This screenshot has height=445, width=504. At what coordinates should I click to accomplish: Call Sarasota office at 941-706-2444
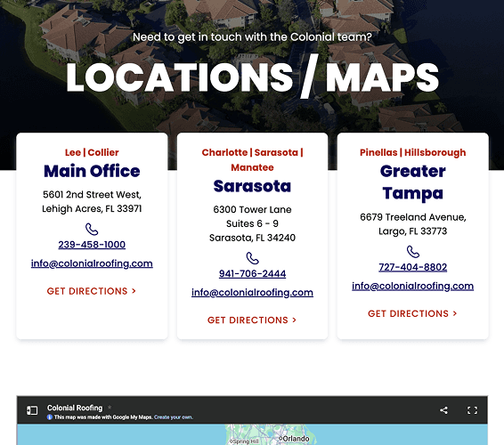(252, 273)
